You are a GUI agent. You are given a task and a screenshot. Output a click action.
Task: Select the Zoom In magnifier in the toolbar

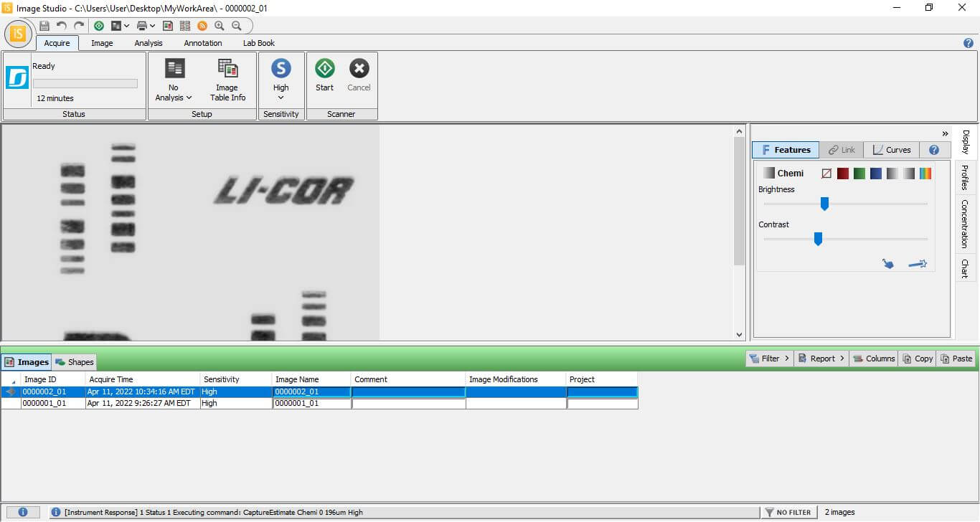pos(219,26)
